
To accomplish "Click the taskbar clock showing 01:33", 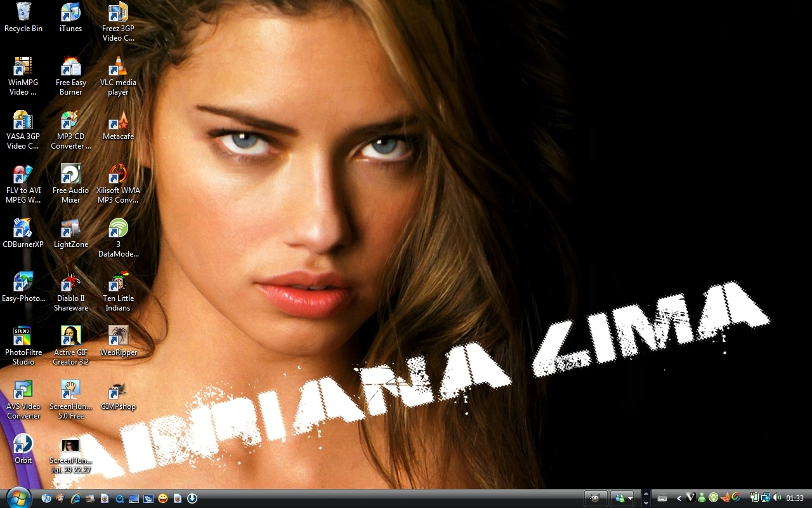I will (x=795, y=498).
